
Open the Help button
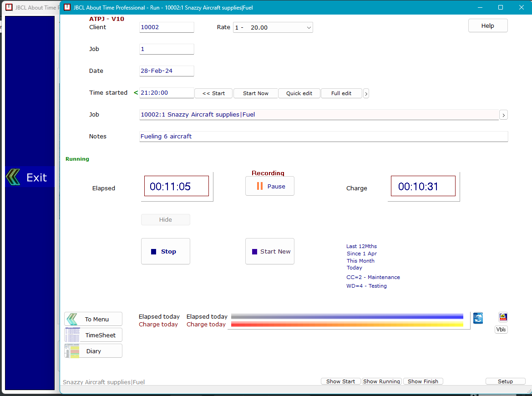488,26
